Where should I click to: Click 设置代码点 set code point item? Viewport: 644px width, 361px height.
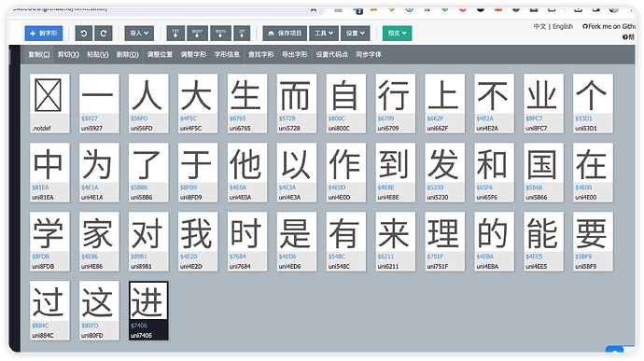click(332, 55)
